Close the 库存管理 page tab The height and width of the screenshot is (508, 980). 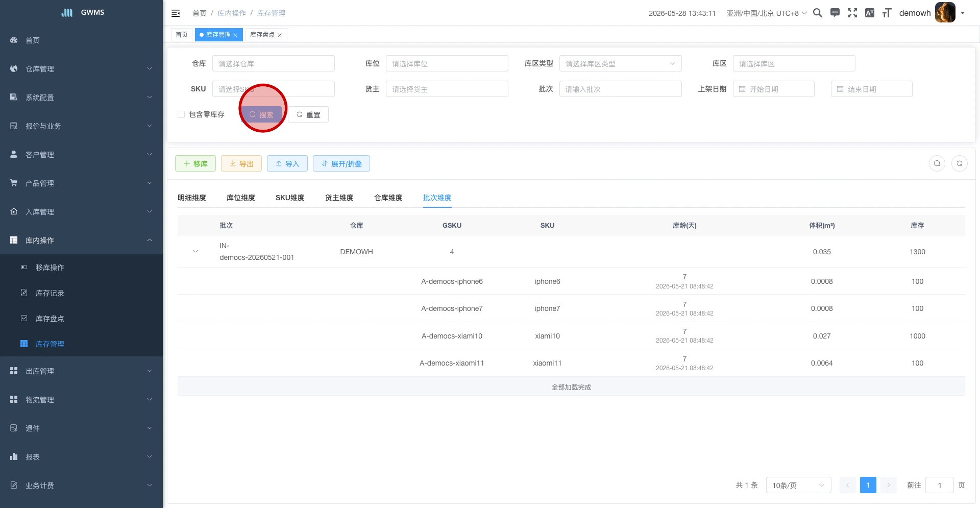[x=235, y=35]
